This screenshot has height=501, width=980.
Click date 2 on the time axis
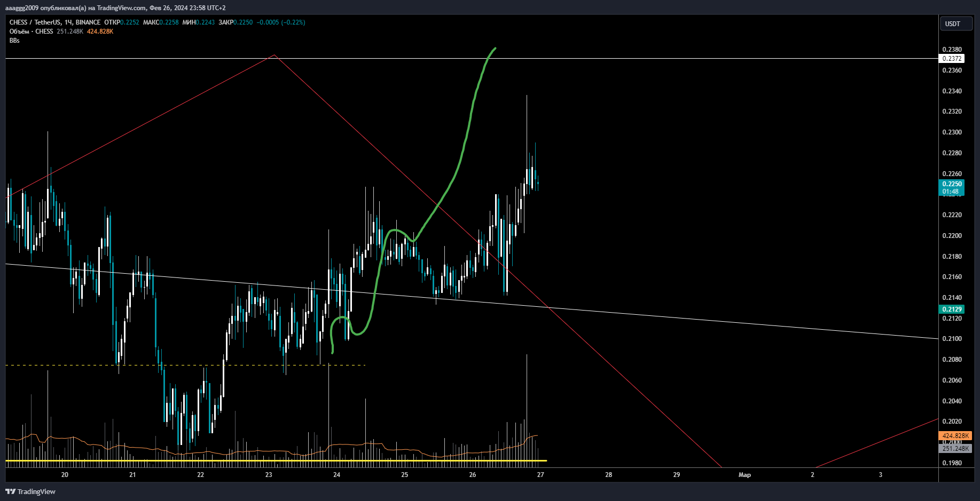[x=812, y=475]
